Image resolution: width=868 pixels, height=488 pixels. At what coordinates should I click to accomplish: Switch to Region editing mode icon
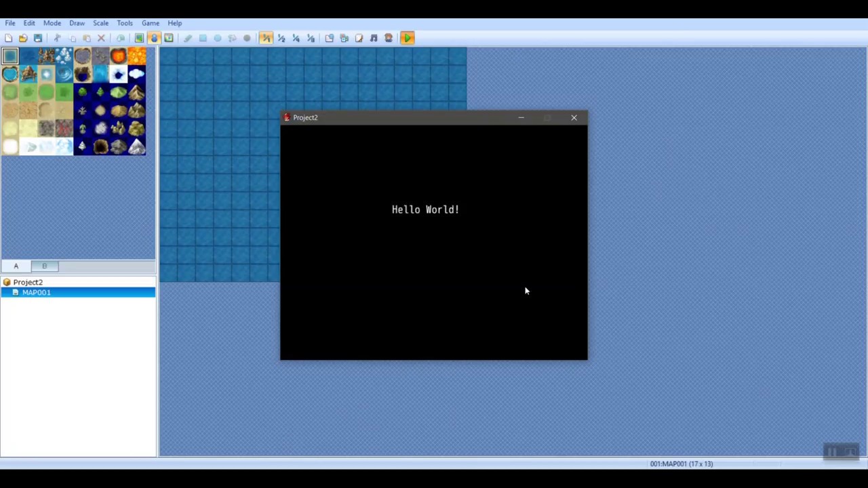(169, 38)
